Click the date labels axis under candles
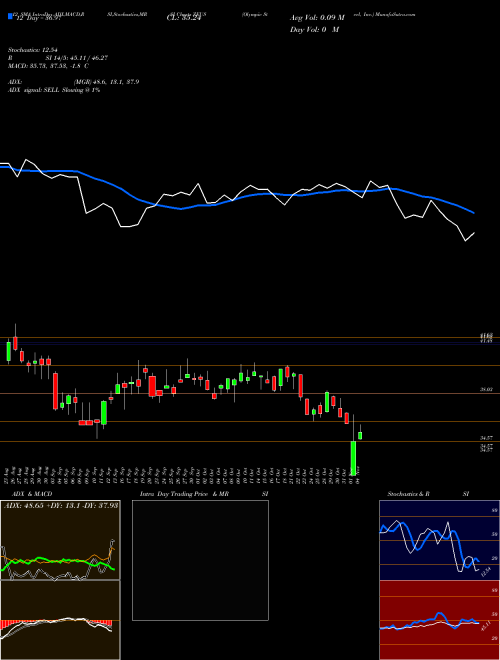Viewport: 500px width, 660px height. tap(183, 474)
